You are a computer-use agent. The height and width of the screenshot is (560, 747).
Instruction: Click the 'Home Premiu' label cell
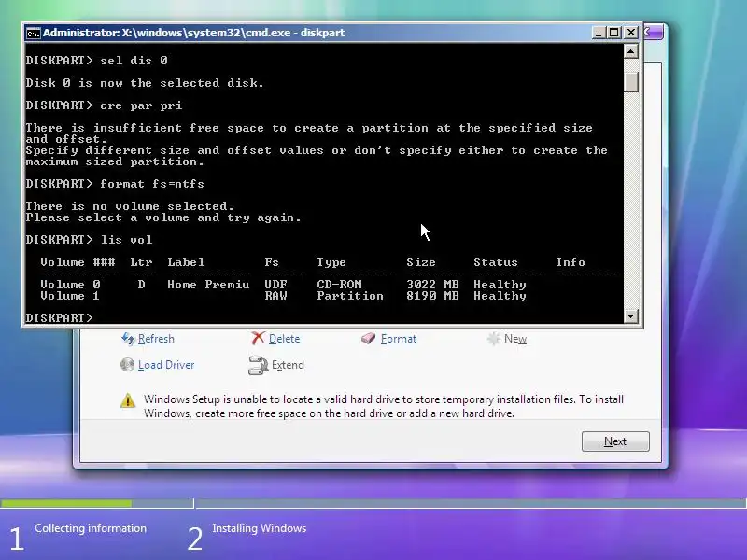click(208, 285)
